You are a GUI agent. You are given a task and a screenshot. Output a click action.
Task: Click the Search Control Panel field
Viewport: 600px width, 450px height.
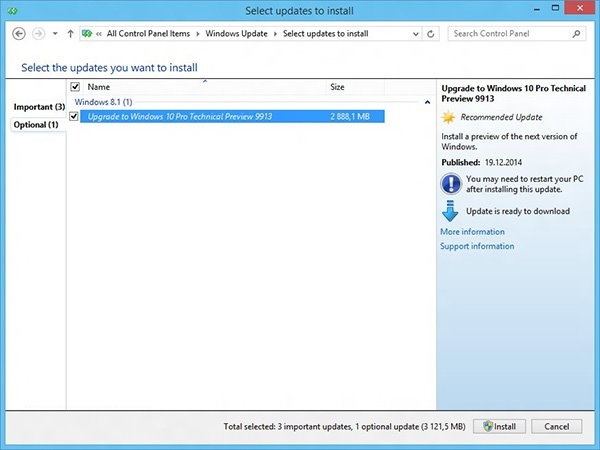517,34
